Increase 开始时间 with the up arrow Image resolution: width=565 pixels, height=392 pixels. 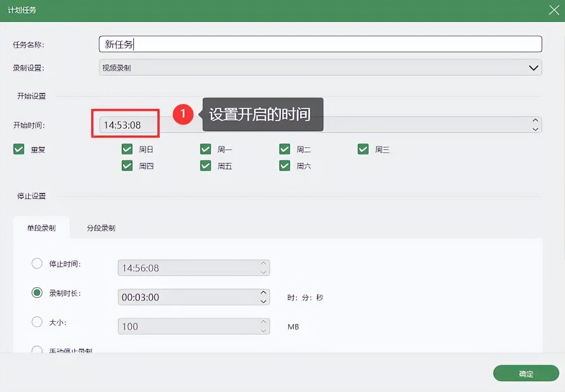535,121
